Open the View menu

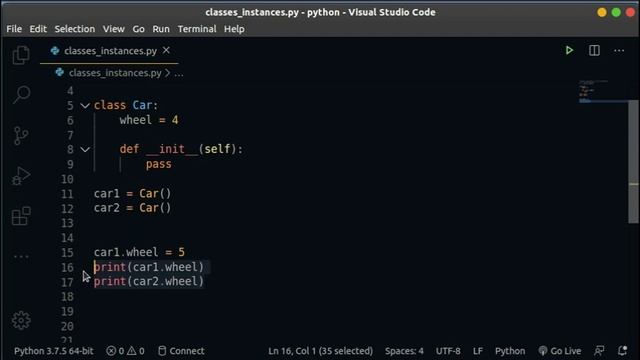pyautogui.click(x=113, y=29)
